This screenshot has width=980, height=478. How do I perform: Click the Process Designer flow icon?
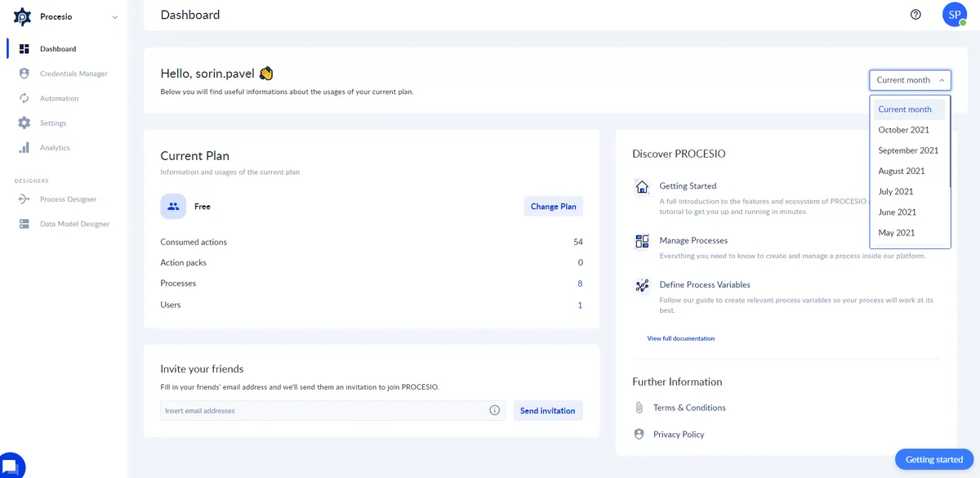coord(24,199)
